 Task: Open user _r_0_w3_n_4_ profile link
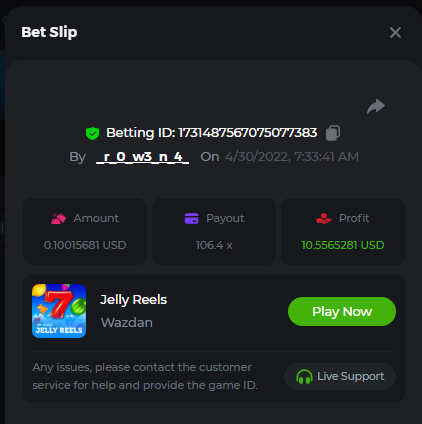tap(143, 157)
